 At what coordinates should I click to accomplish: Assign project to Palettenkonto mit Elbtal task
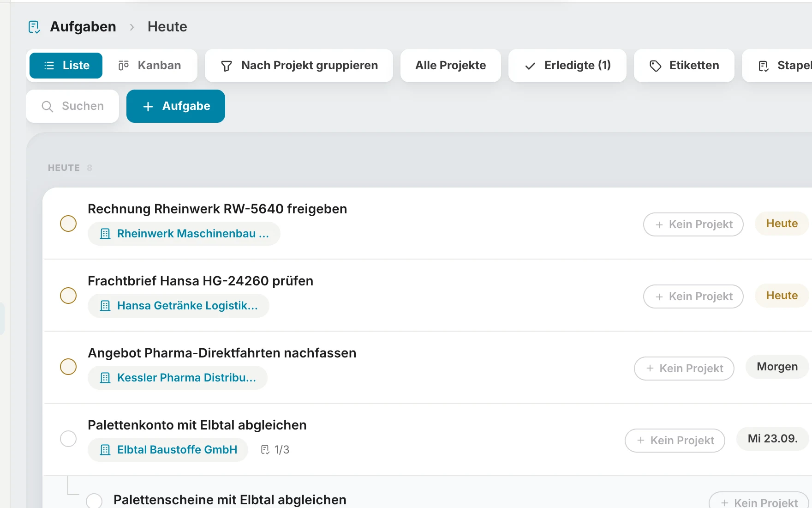pos(675,441)
